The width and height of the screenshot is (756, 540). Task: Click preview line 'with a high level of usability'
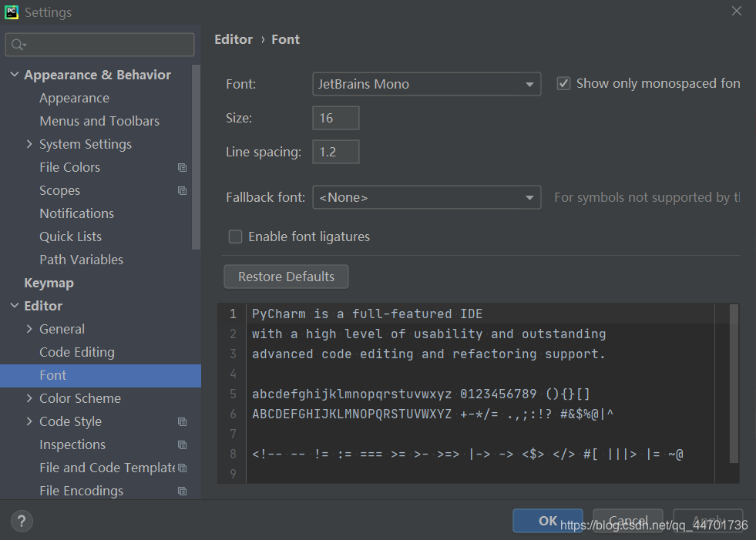428,334
